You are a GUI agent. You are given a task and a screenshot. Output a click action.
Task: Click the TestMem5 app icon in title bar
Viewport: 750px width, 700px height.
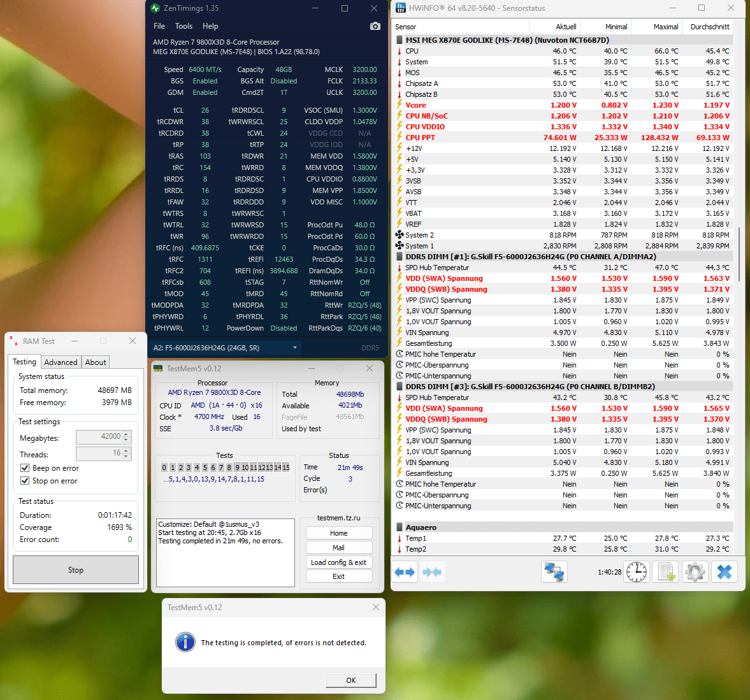click(157, 369)
